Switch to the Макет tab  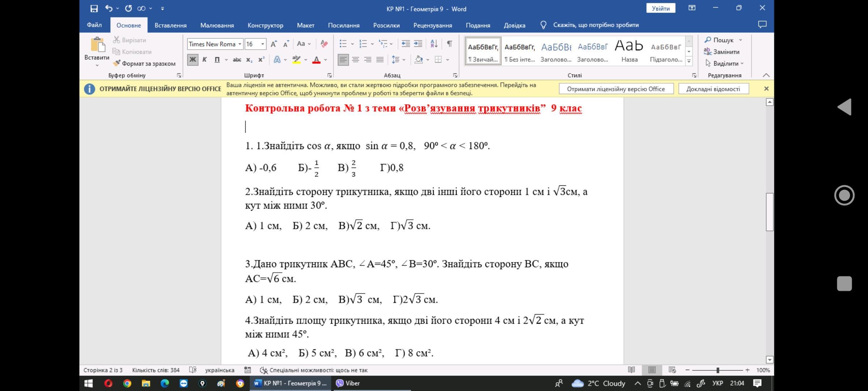[305, 25]
